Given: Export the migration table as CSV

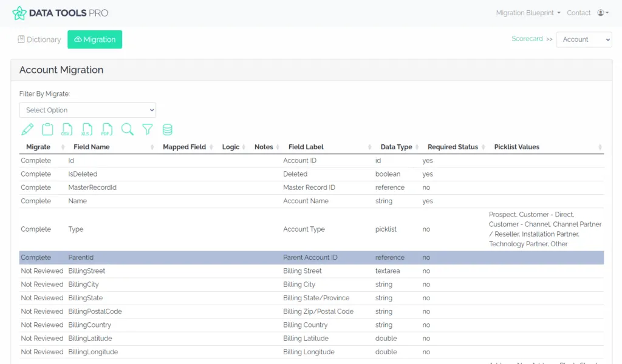Looking at the screenshot, I should [x=67, y=129].
